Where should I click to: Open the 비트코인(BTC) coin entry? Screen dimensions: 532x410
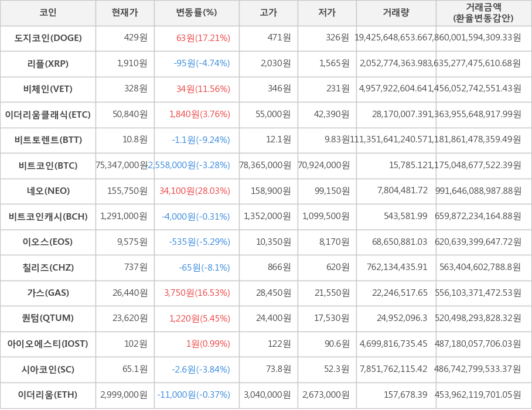[48, 165]
